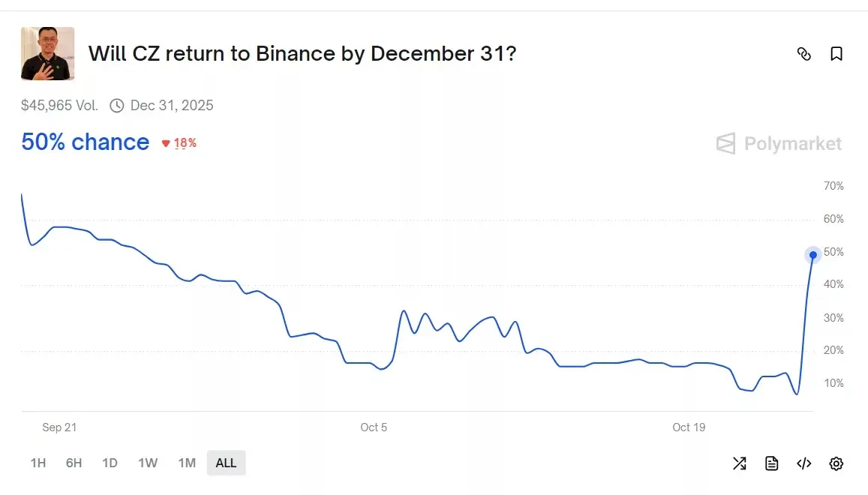Open the embed code icon

pyautogui.click(x=803, y=463)
